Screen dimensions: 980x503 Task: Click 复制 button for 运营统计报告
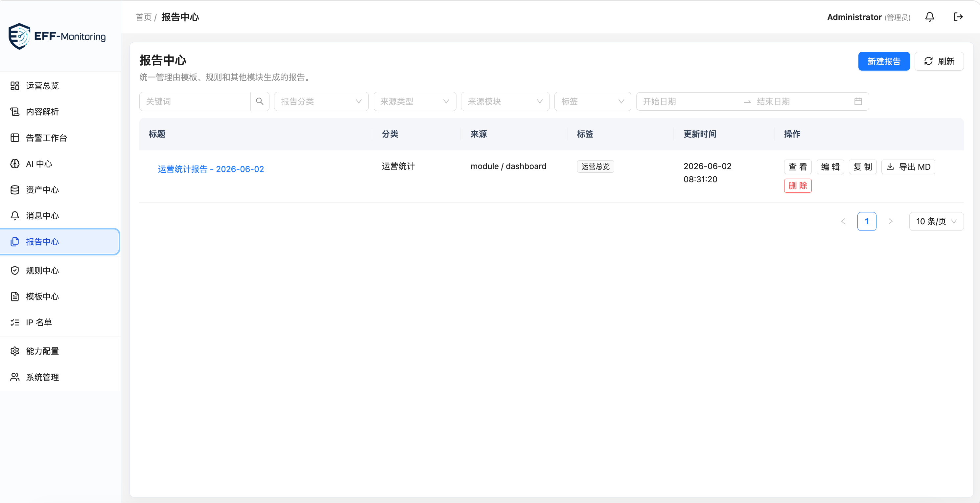coord(862,167)
